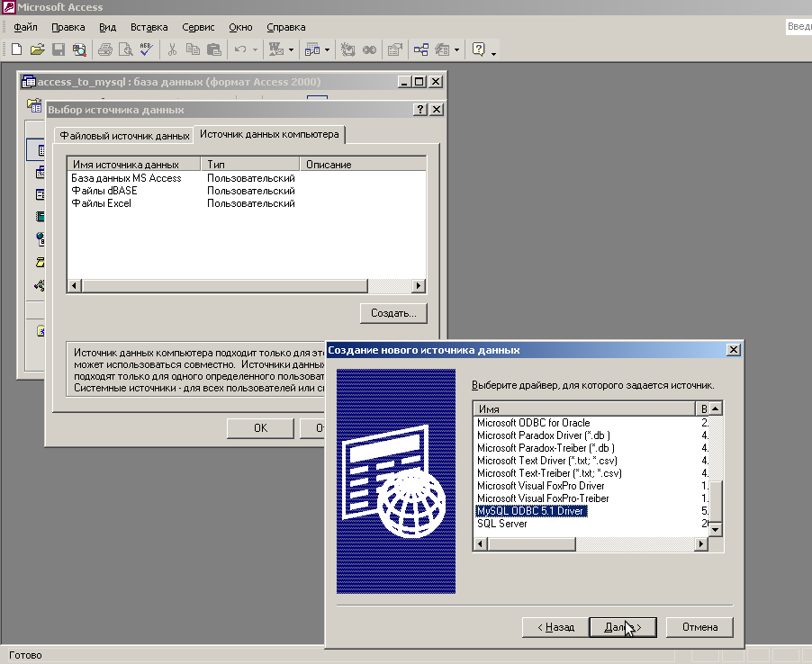Click driver list vertical scrollbar up arrow
The image size is (812, 664).
715,408
